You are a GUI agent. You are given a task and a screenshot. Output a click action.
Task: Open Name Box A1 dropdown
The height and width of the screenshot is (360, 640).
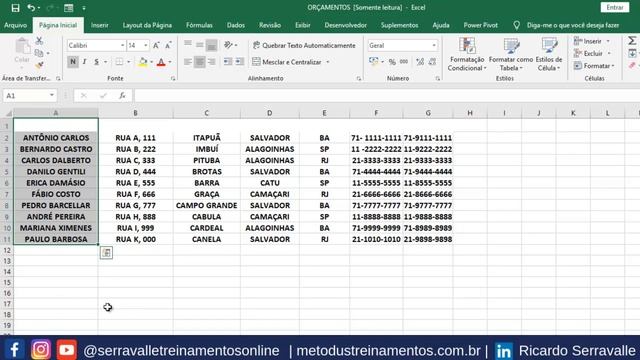coord(52,96)
